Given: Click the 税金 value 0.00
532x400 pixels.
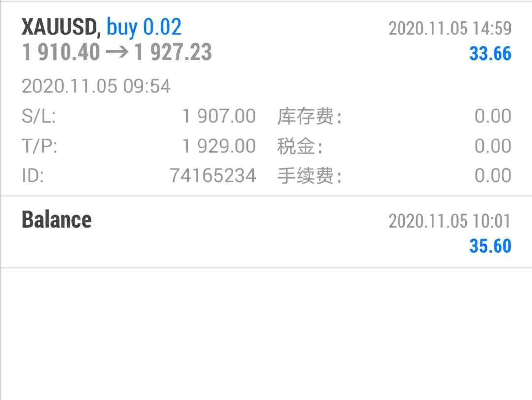Looking at the screenshot, I should coord(493,146).
